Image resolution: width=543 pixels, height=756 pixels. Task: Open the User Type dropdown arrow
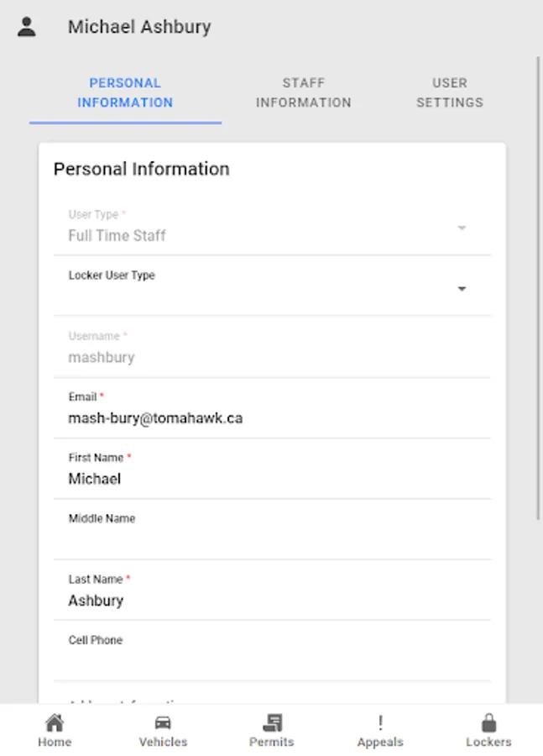coord(462,228)
